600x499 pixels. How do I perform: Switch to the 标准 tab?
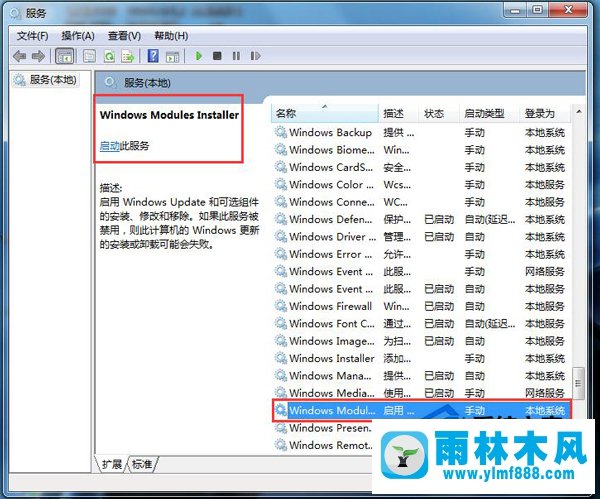click(x=142, y=464)
